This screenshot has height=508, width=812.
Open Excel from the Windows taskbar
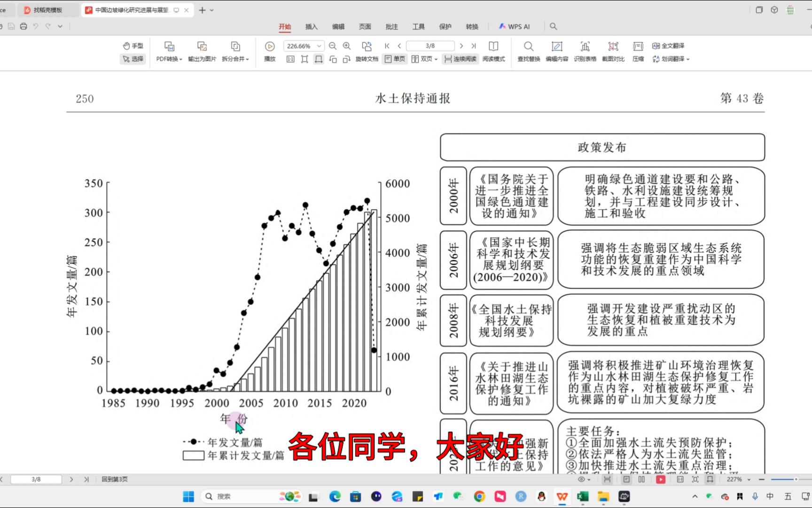tap(583, 496)
